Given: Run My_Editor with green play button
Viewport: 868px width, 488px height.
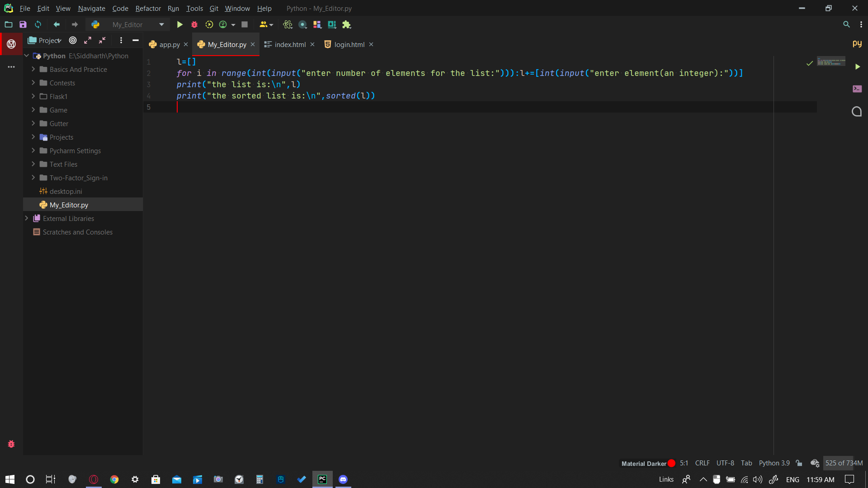Looking at the screenshot, I should (179, 24).
